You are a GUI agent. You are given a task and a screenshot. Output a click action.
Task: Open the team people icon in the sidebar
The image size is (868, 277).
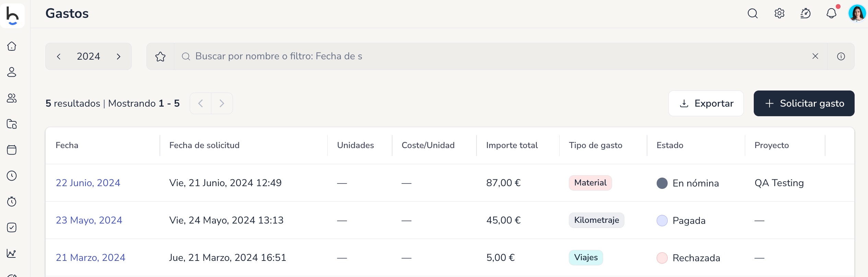(x=12, y=98)
